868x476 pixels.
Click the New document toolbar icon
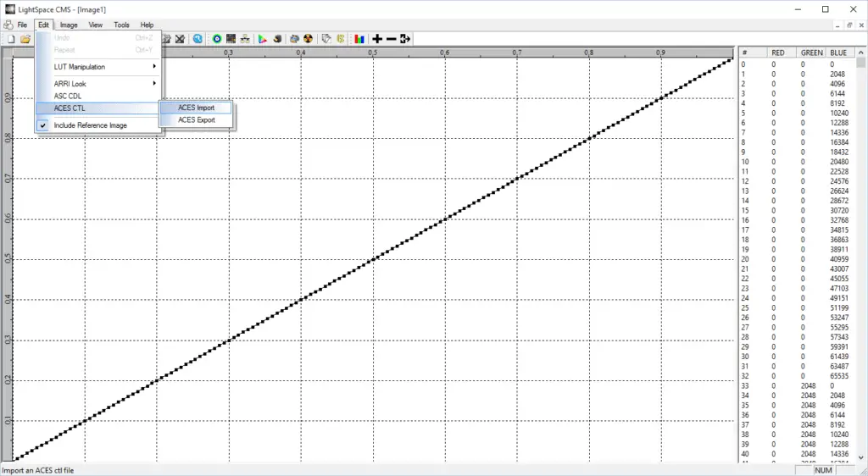coord(12,39)
